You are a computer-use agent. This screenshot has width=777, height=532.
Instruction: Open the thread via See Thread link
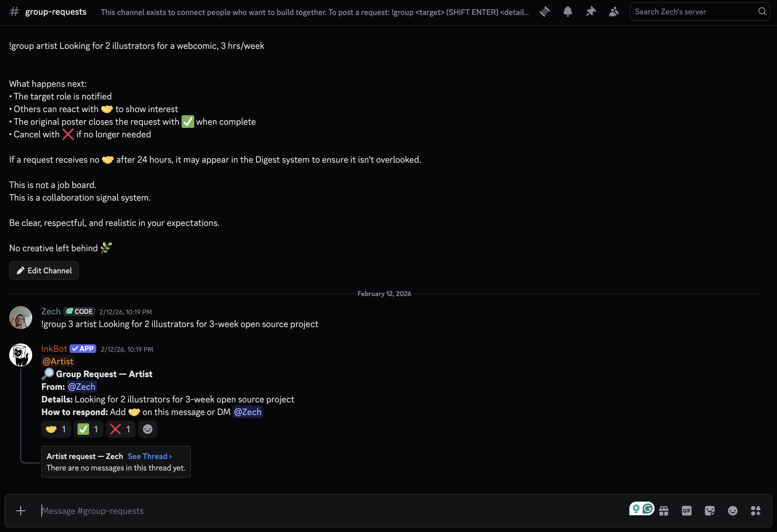coord(149,456)
